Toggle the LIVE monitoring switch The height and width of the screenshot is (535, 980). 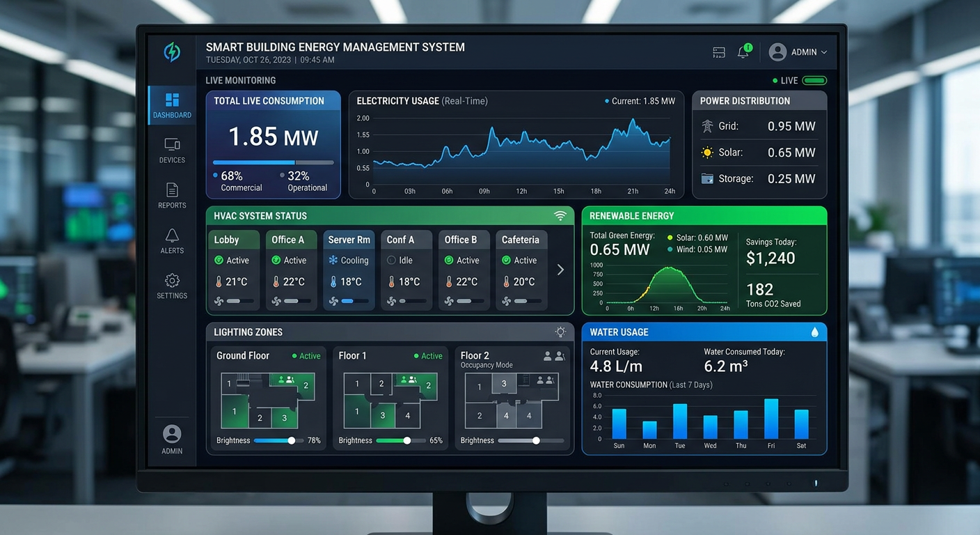click(814, 81)
